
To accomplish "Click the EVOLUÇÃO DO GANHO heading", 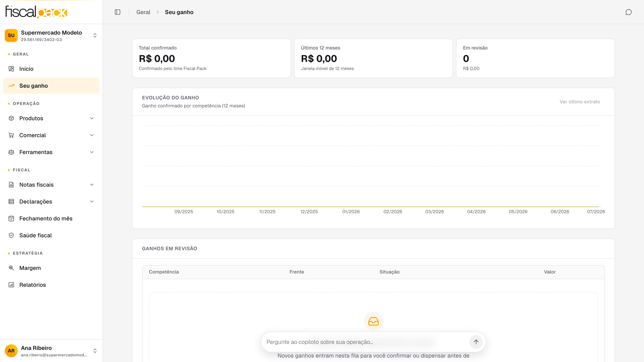I will point(170,98).
